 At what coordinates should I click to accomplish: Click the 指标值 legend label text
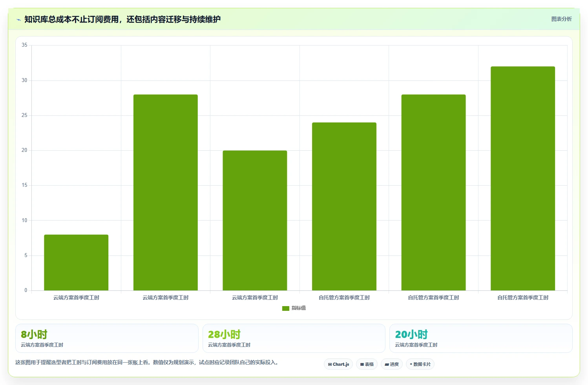pos(298,308)
